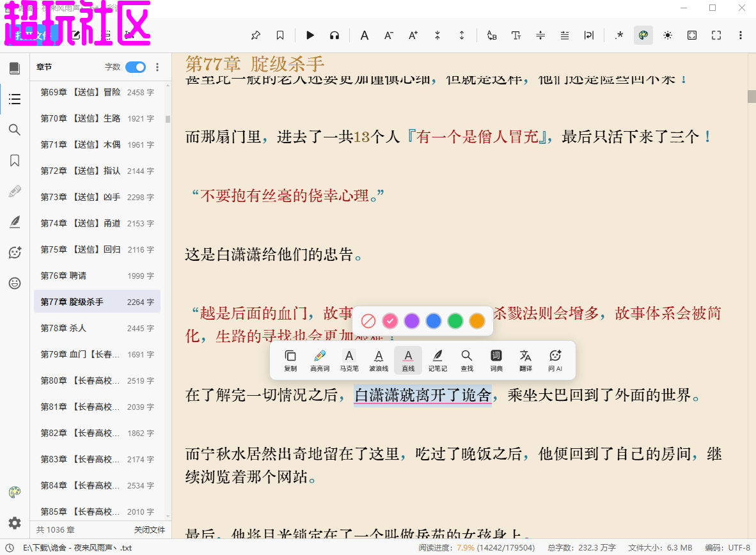The image size is (756, 555).
Task: Toggle 直线 straight underline
Action: pos(408,360)
